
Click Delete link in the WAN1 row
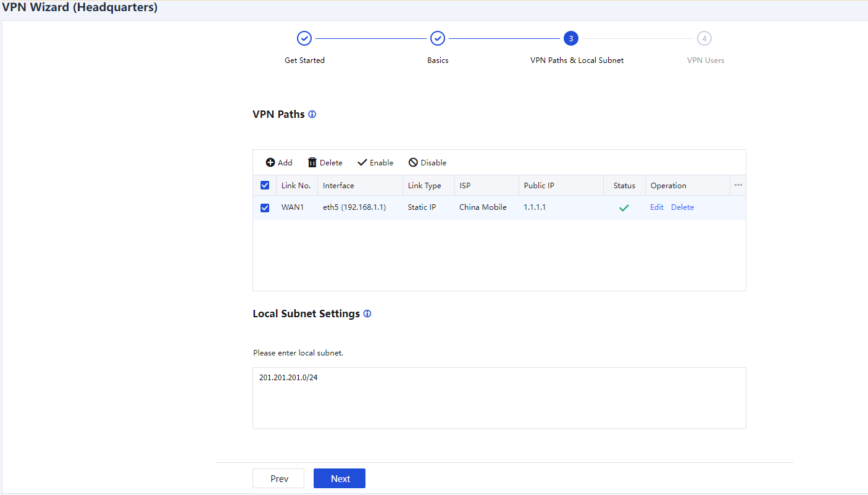pos(682,207)
